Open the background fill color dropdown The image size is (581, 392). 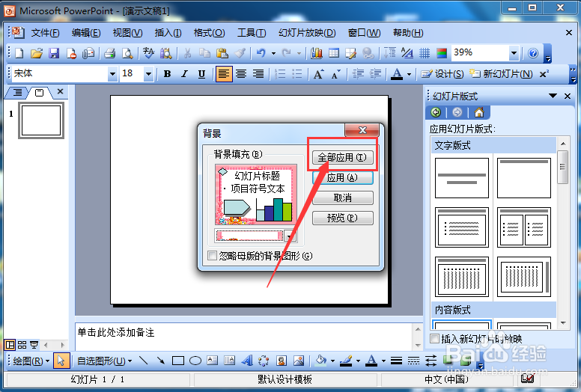(290, 236)
